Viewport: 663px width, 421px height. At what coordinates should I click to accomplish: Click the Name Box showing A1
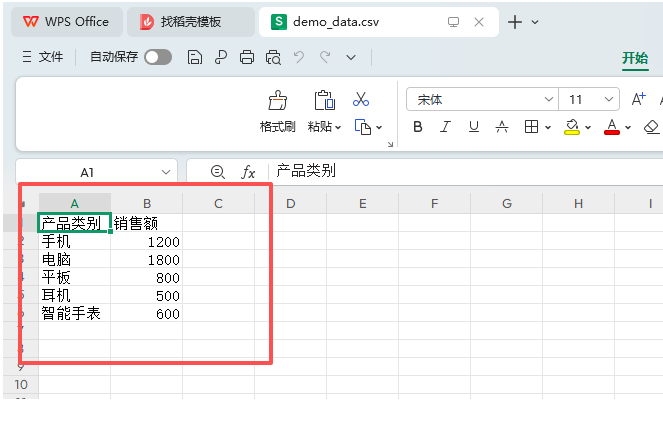tap(87, 172)
